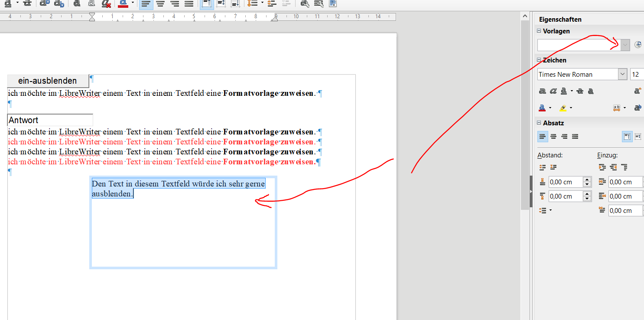This screenshot has height=320, width=644.
Task: Center paragraph in sidebar Absatz section
Action: click(x=553, y=137)
